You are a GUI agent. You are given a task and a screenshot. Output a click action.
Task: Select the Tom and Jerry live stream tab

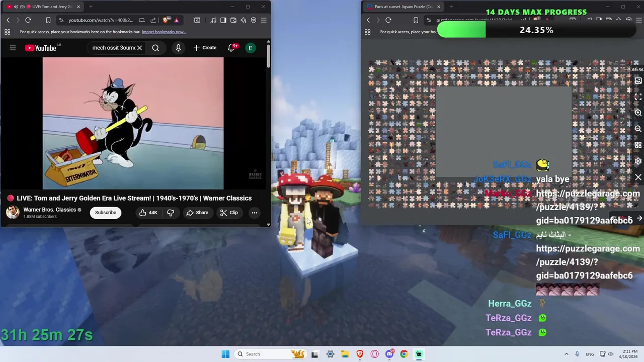[44, 7]
